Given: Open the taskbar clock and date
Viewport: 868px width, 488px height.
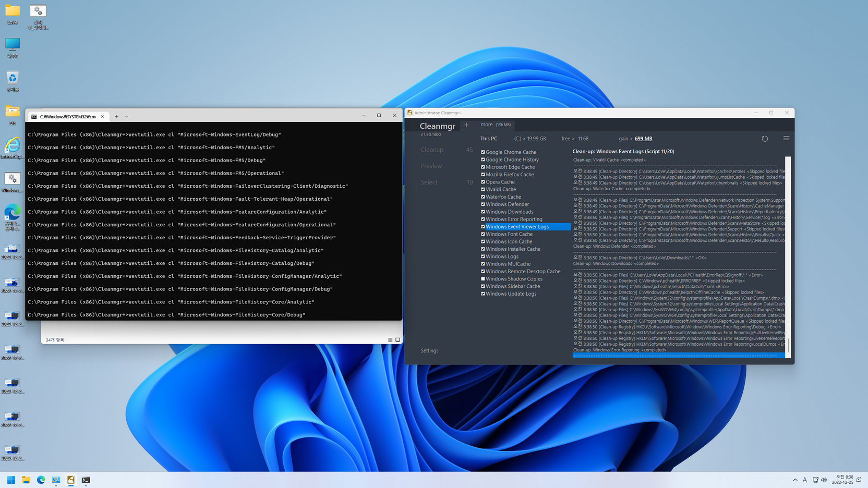Looking at the screenshot, I should pyautogui.click(x=842, y=480).
